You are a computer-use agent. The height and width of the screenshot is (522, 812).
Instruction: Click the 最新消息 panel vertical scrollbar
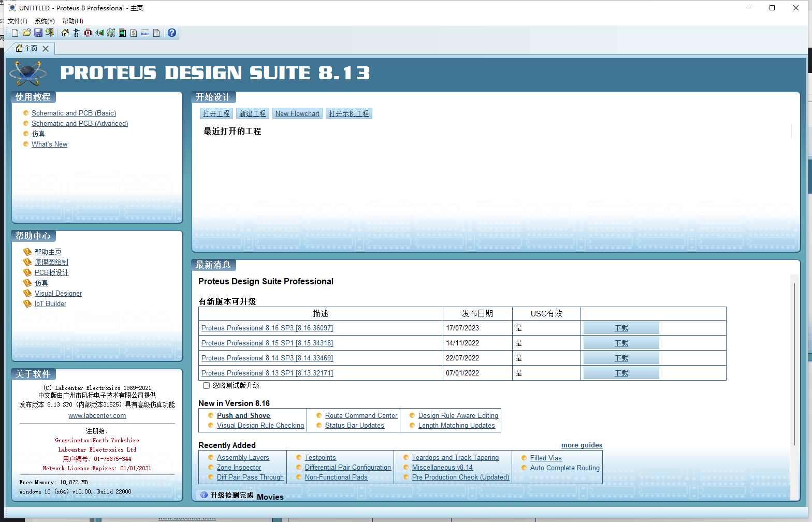click(x=794, y=364)
